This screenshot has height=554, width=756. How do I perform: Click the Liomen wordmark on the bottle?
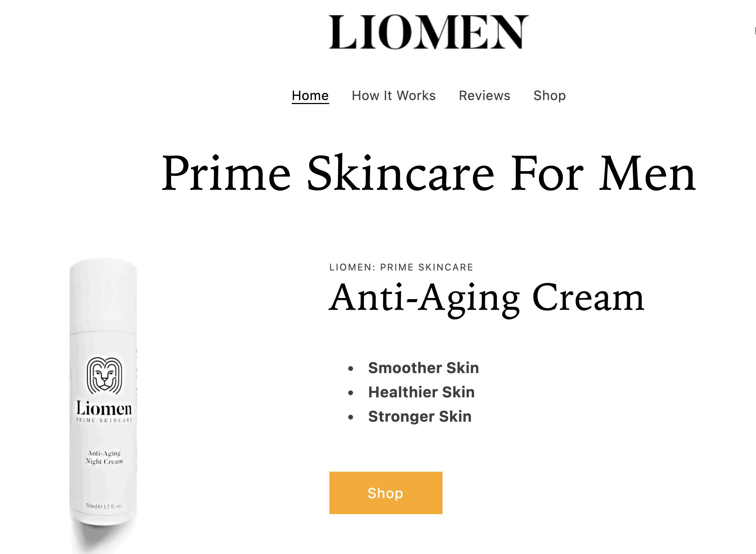pos(104,408)
